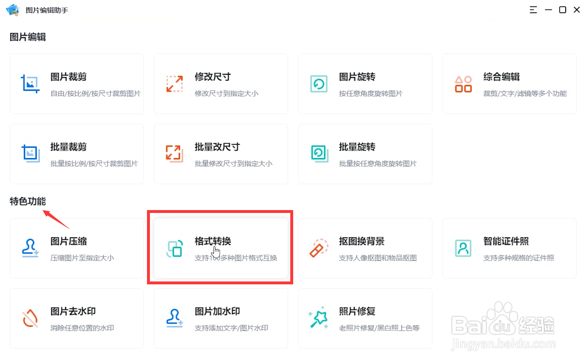Viewport: 588px width, 364px height.
Task: Click the 格式转换 format conversion icon
Action: [x=174, y=248]
